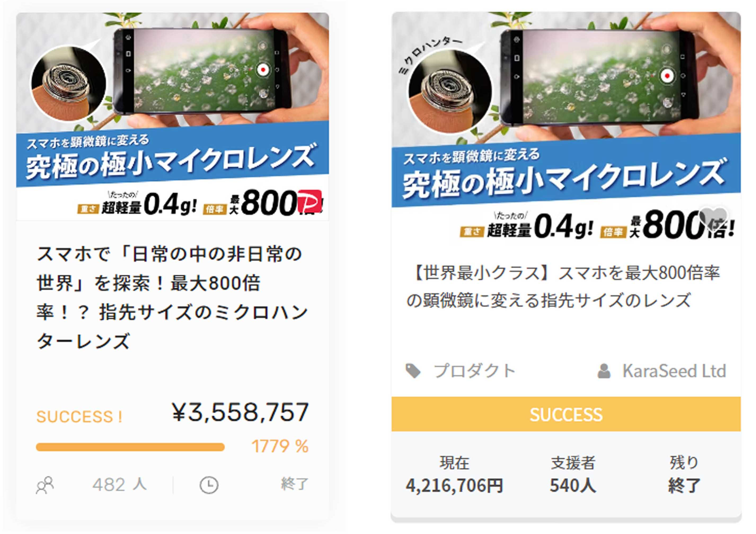Click the ¥3,558,757 amount raised
Viewport: 756px width, 534px height.
coord(240,412)
